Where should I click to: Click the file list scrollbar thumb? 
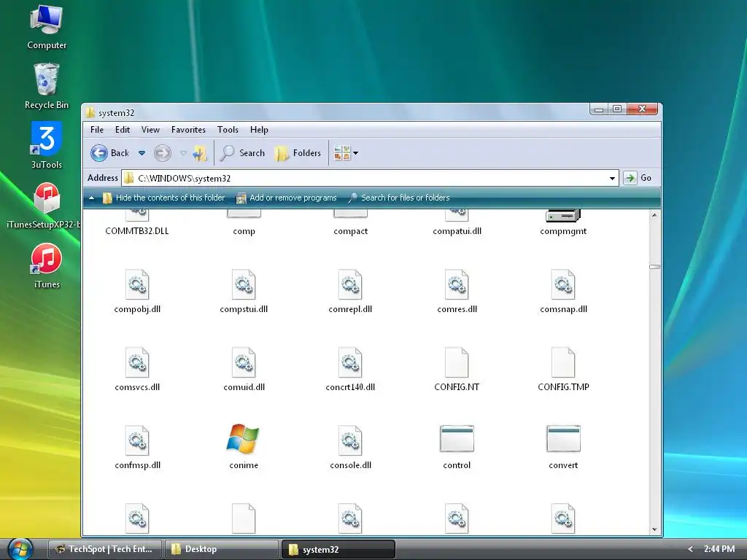(654, 267)
